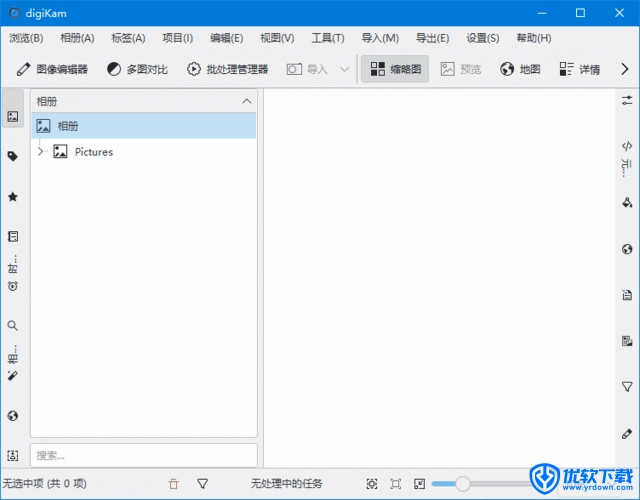
Task: Switch to Preview mode (预览)
Action: [460, 69]
